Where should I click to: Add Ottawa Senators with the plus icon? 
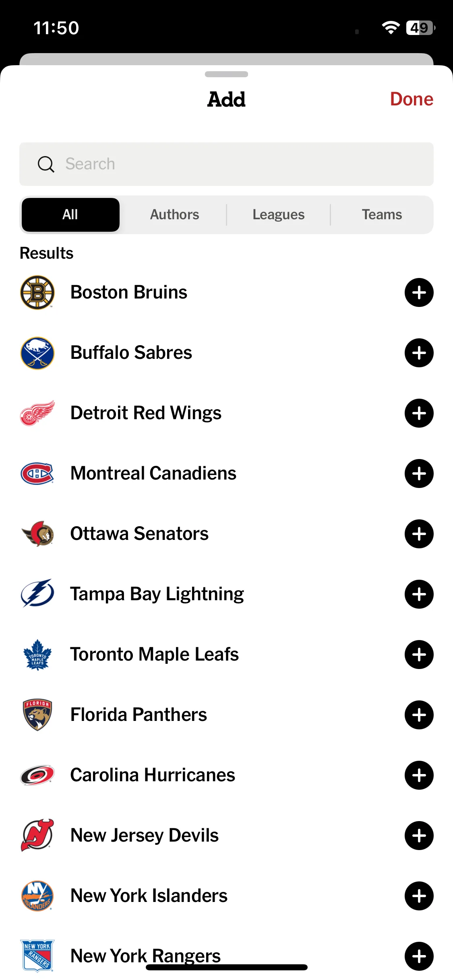(x=419, y=534)
